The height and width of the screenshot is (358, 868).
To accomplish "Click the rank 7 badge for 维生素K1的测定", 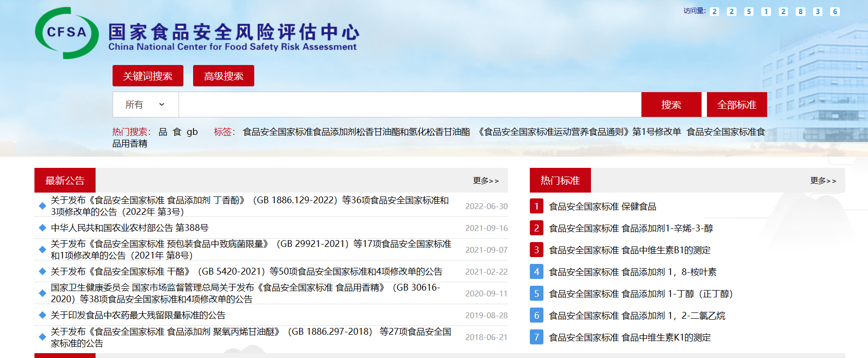I will tap(536, 337).
